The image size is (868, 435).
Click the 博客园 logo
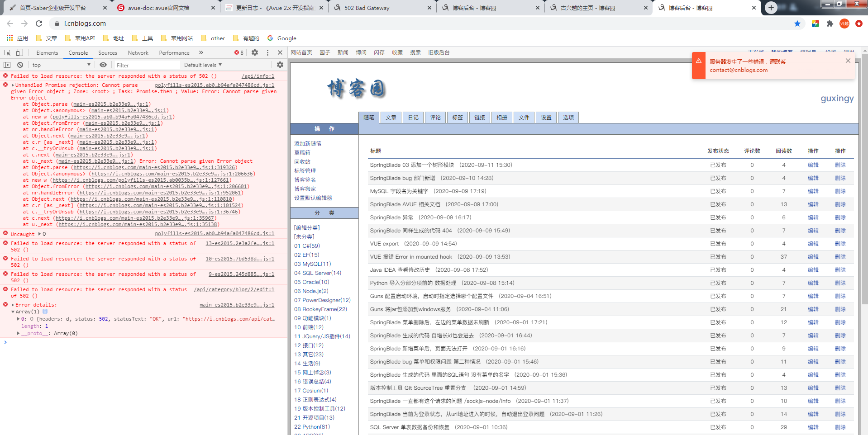tap(357, 89)
